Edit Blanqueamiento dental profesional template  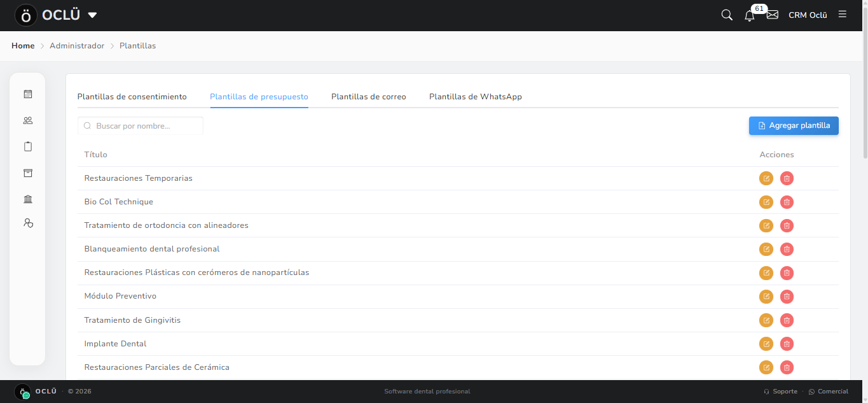point(766,249)
